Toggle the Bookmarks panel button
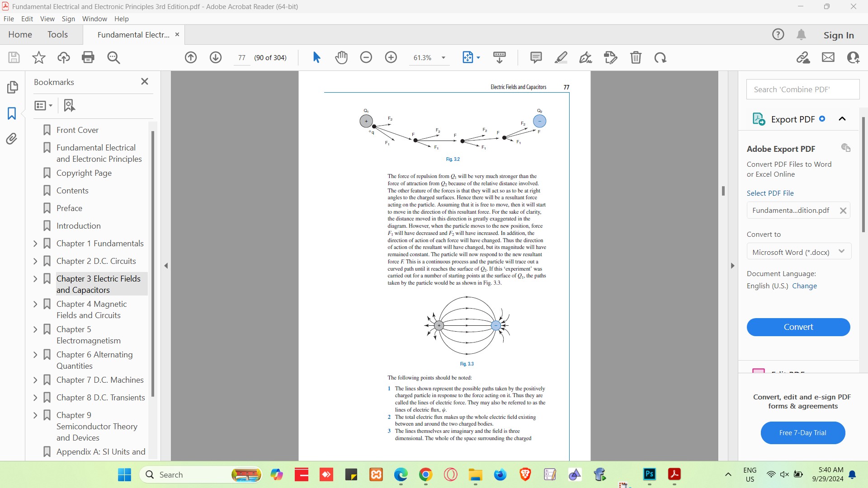This screenshot has height=488, width=868. point(12,113)
